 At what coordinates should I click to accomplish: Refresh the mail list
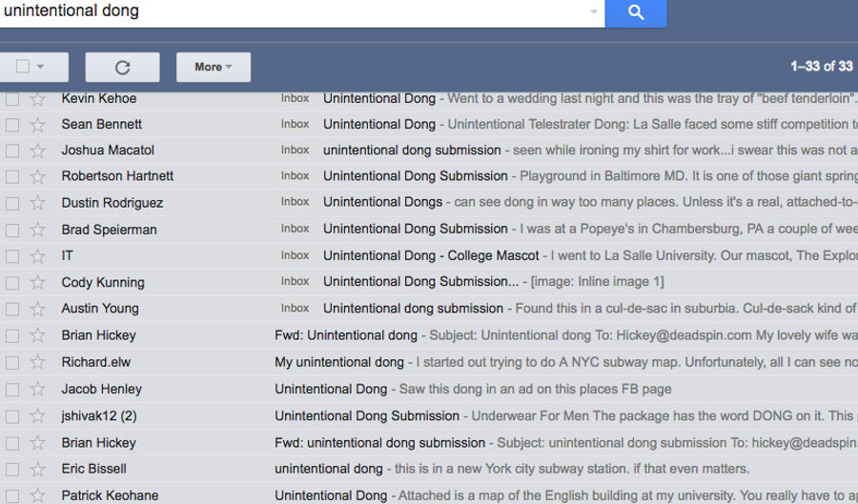tap(123, 68)
